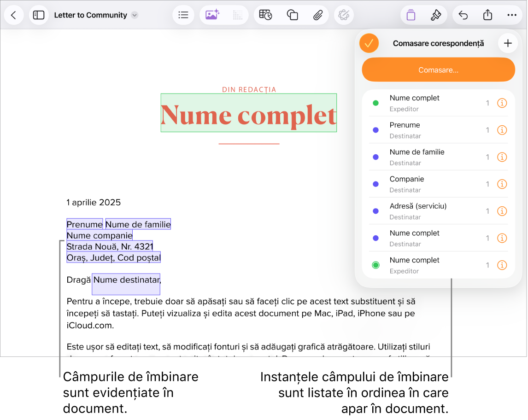Screen dimensions: 528x420
Task: Open the list formatting icon
Action: pyautogui.click(x=183, y=15)
